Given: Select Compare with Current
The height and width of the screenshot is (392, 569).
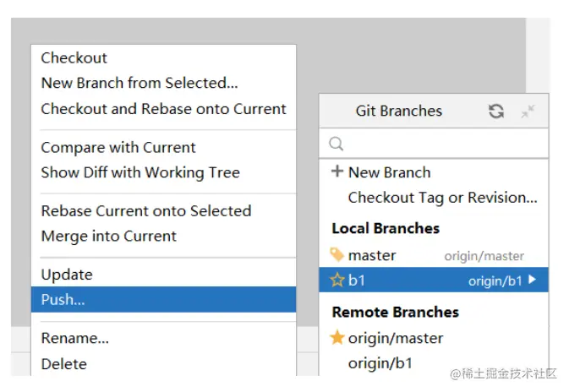Looking at the screenshot, I should (118, 148).
